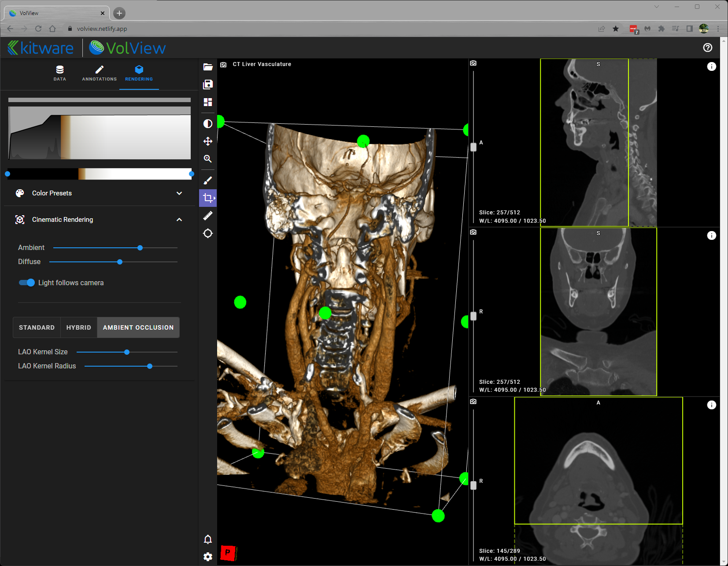
Task: Switch to the DATA tab
Action: point(59,73)
